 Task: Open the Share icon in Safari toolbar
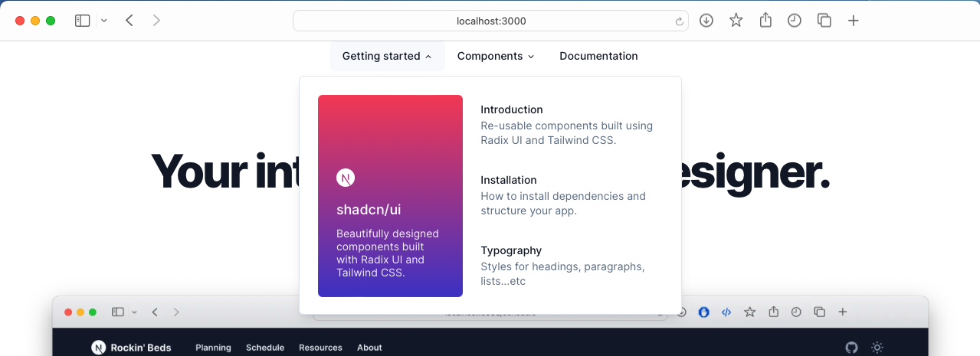765,21
